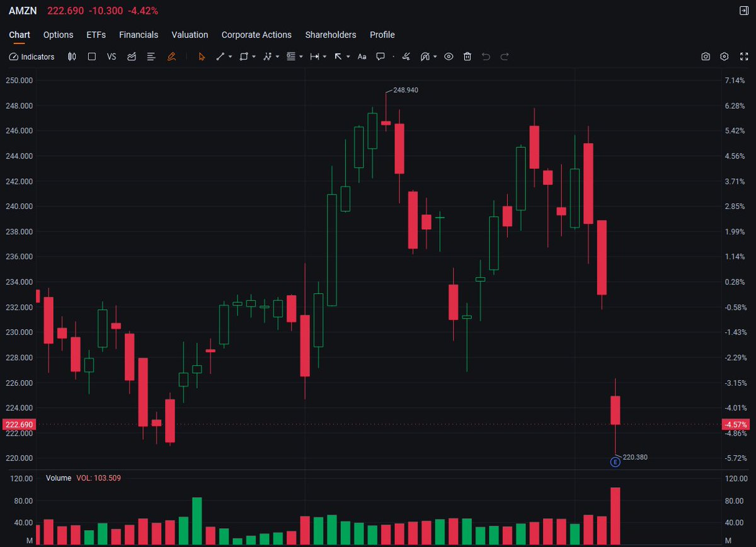Expand the Fibonacci tools dropdown arrow
The height and width of the screenshot is (547, 756).
coord(301,57)
